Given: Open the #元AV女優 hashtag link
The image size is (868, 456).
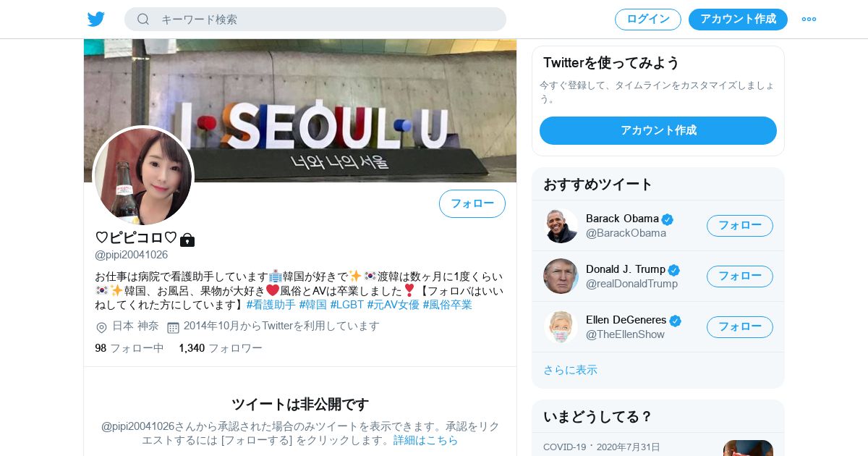Looking at the screenshot, I should 393,305.
